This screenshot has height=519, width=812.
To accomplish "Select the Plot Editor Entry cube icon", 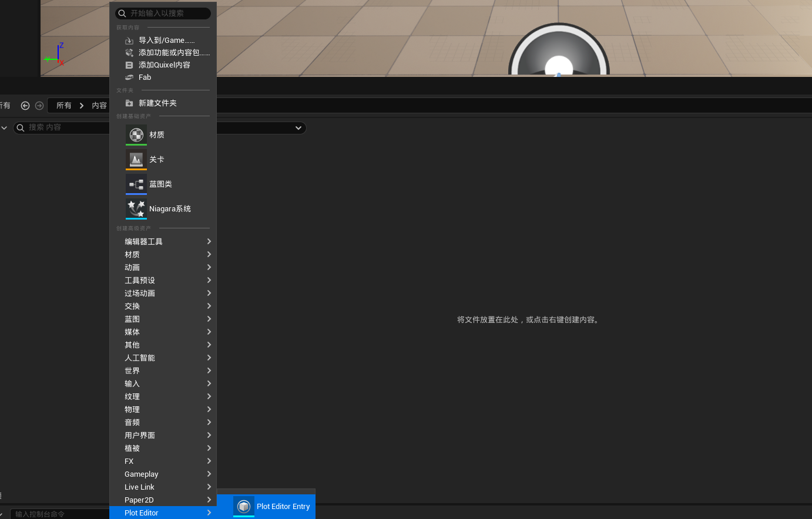I will (243, 506).
